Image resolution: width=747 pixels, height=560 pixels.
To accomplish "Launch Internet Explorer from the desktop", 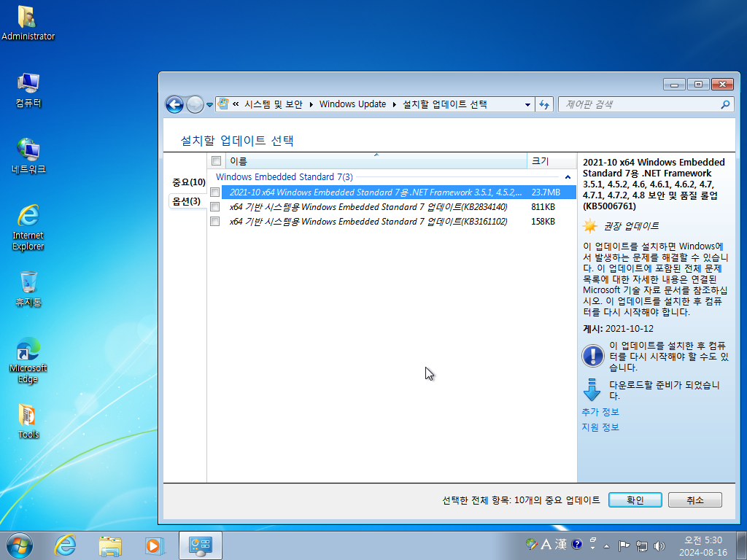I will pos(28,227).
